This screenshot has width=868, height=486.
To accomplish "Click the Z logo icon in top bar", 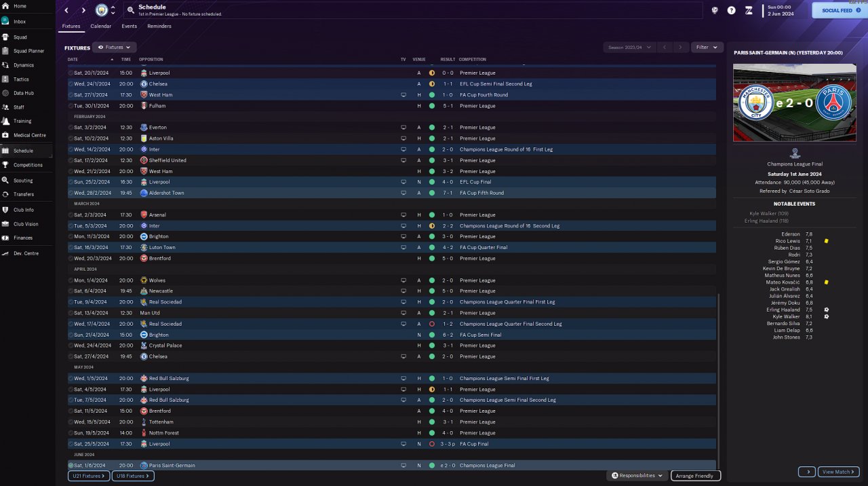I will click(x=749, y=10).
